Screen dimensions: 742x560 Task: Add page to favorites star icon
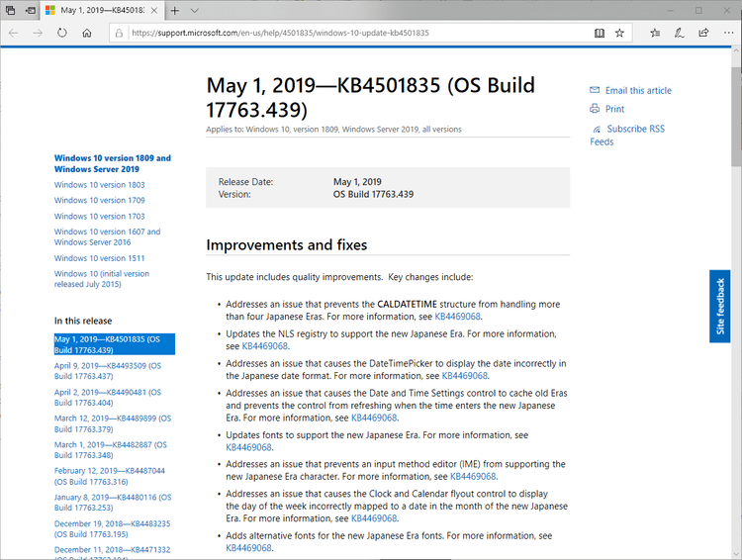pyautogui.click(x=619, y=33)
